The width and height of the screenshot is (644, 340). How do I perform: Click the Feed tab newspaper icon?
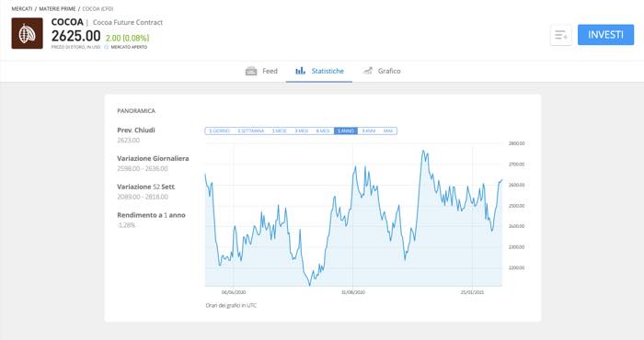(x=251, y=71)
